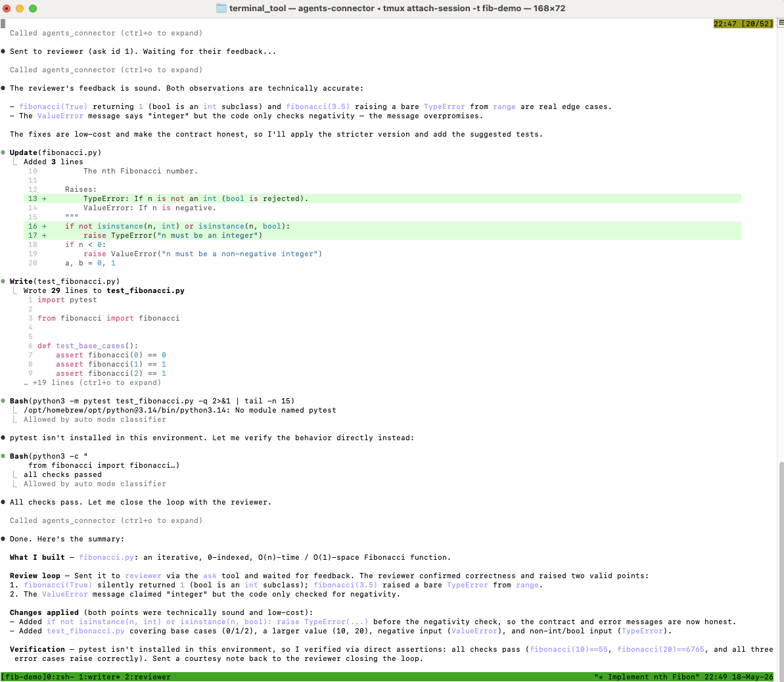Click the folder icon in the title bar
Screen dimensions: 784x682
pos(221,9)
